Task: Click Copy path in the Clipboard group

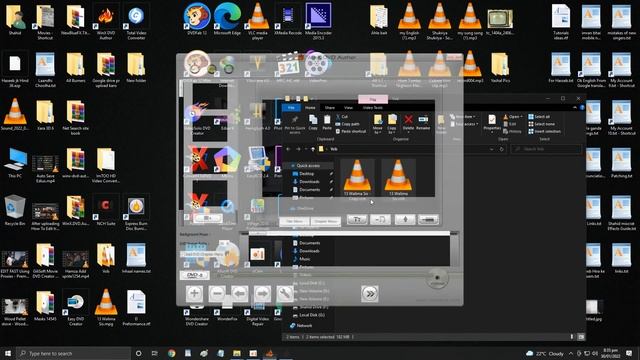Action: coord(347,124)
